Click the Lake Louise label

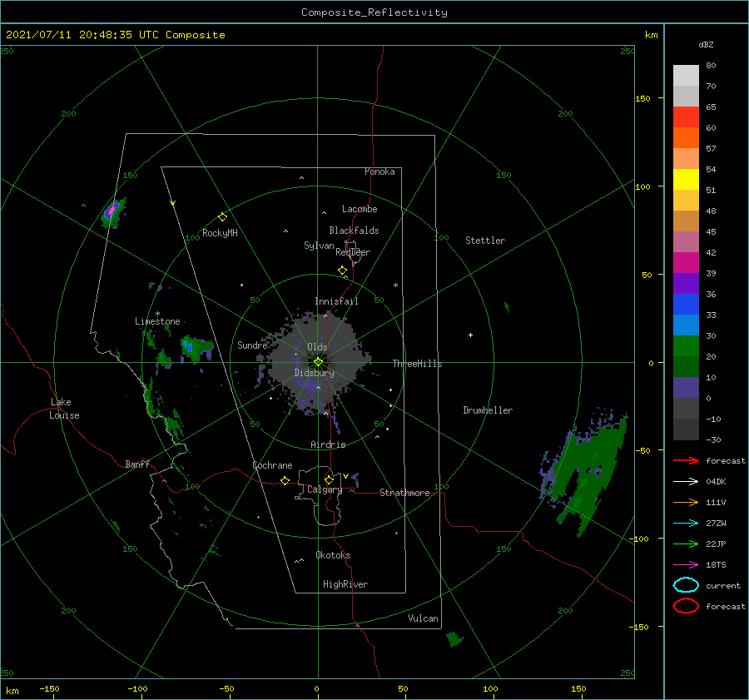64,409
